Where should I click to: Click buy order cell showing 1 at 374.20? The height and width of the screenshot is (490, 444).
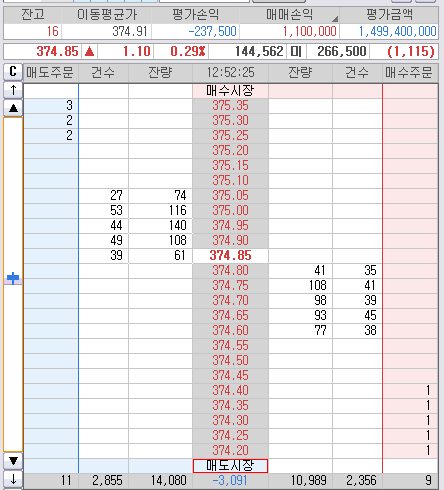pyautogui.click(x=410, y=450)
